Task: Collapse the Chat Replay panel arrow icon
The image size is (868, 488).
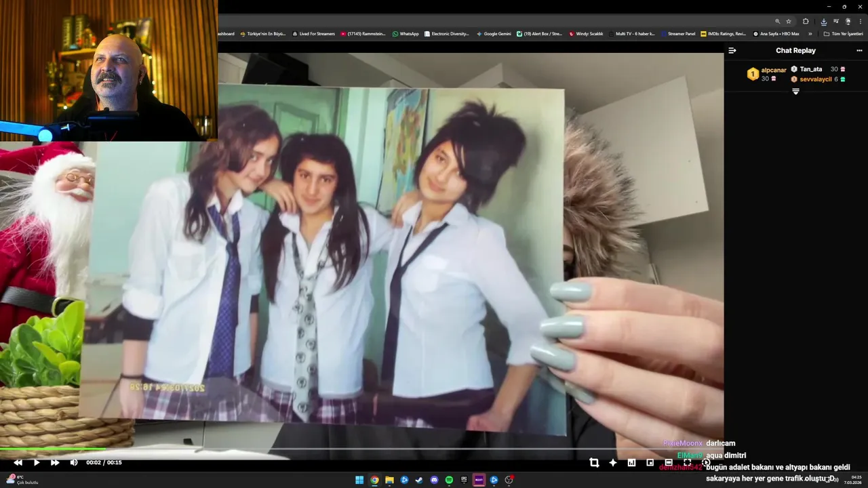Action: [732, 51]
